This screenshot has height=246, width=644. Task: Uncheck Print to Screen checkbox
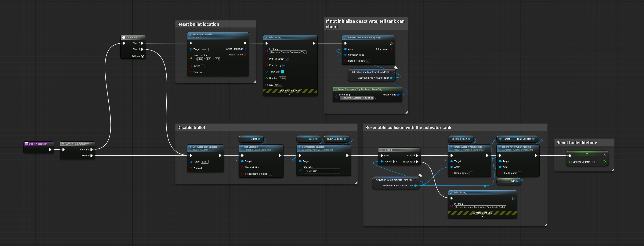pyautogui.click(x=287, y=59)
